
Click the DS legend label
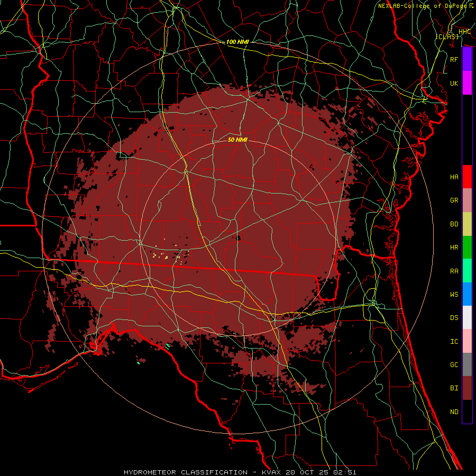454,318
